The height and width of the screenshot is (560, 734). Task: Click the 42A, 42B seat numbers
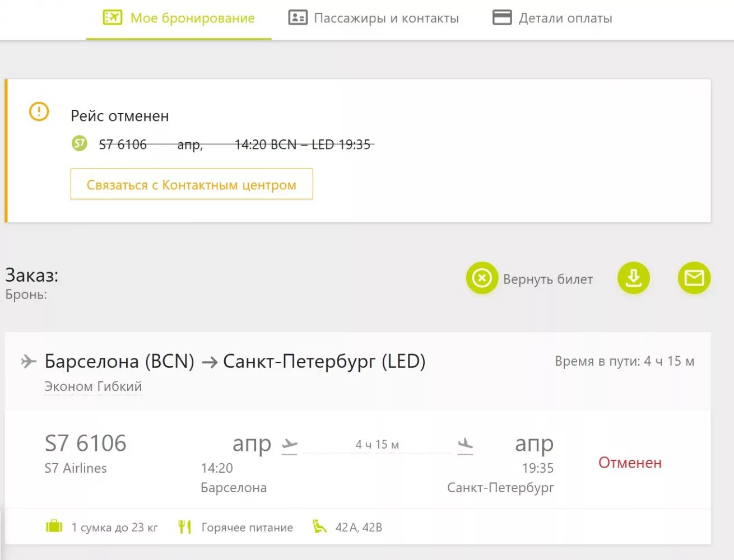click(x=359, y=528)
